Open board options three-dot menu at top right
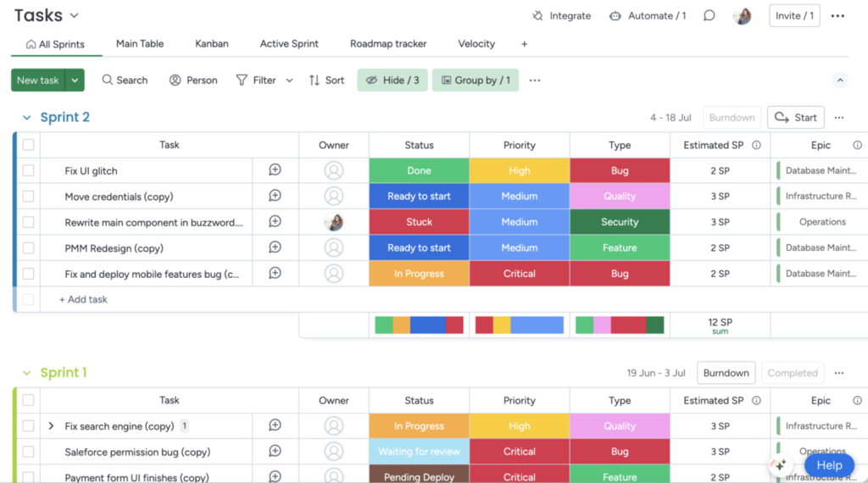This screenshot has height=483, width=868. [837, 16]
